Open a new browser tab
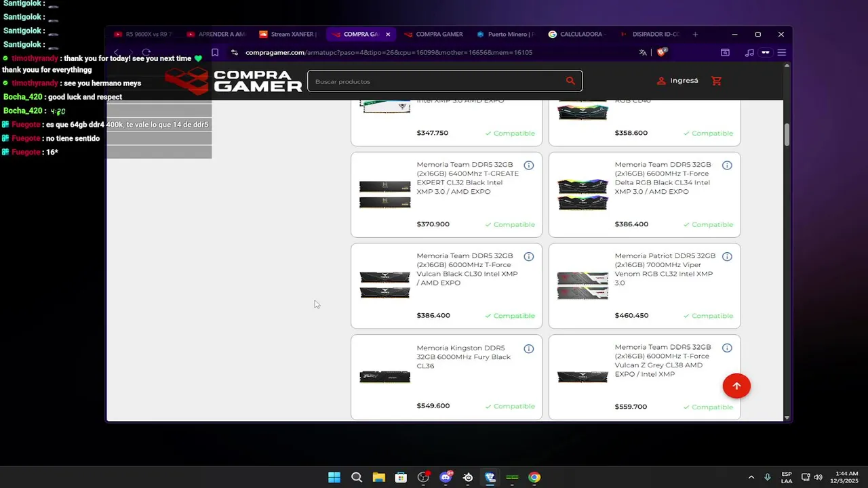 (x=695, y=34)
